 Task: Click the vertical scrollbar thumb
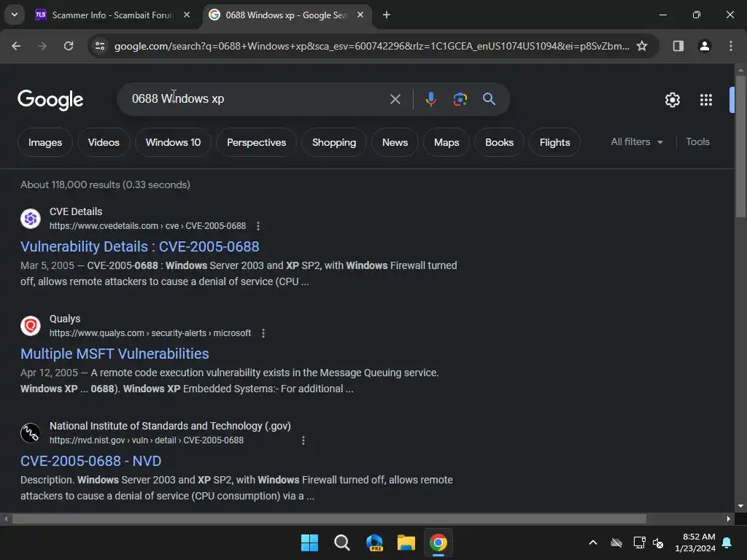point(740,146)
